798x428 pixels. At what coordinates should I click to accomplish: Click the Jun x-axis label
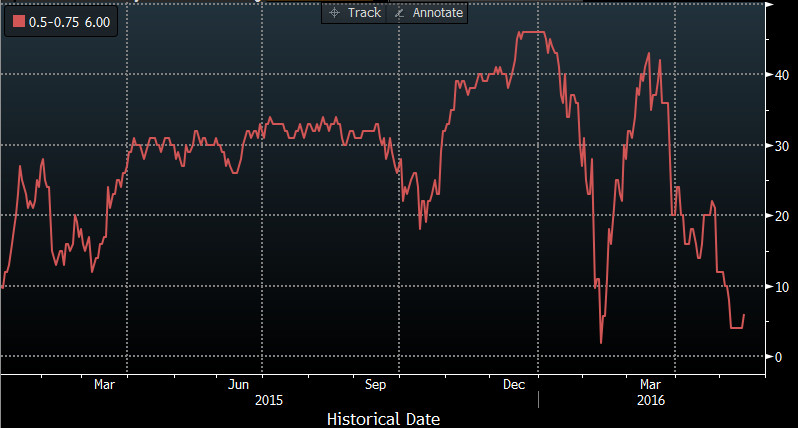tap(238, 384)
